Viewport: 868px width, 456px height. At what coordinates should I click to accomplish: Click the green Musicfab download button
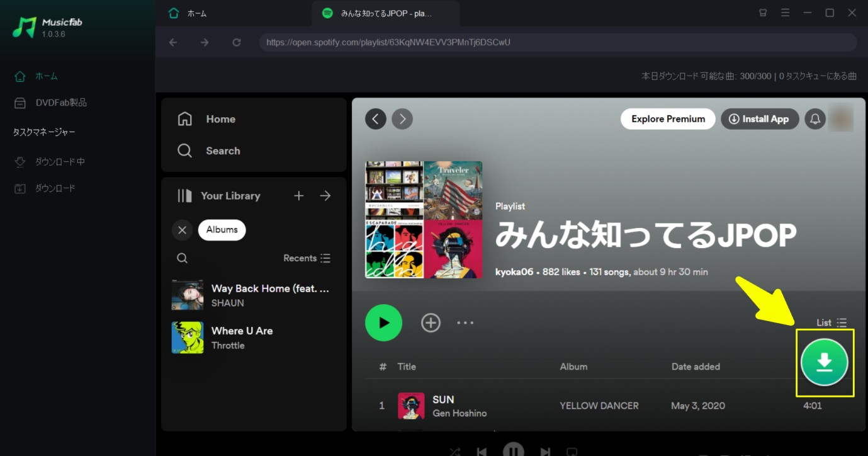coord(825,363)
